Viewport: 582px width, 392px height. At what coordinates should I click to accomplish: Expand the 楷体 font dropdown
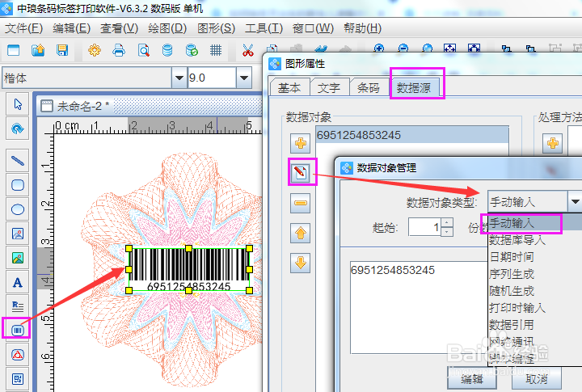pyautogui.click(x=179, y=78)
